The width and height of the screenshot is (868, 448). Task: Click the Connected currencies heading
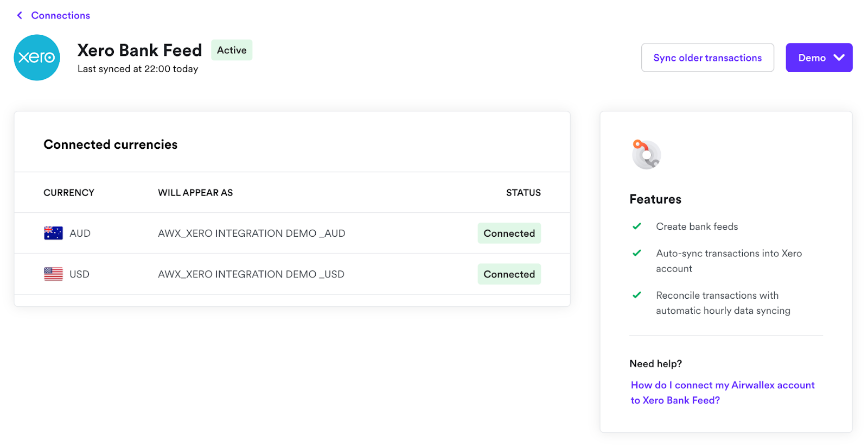(111, 144)
